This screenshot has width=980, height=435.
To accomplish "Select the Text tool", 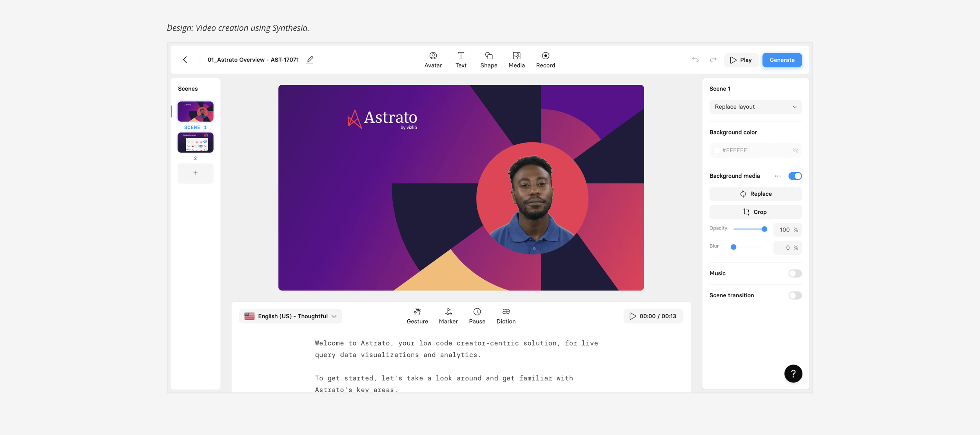I will (461, 60).
